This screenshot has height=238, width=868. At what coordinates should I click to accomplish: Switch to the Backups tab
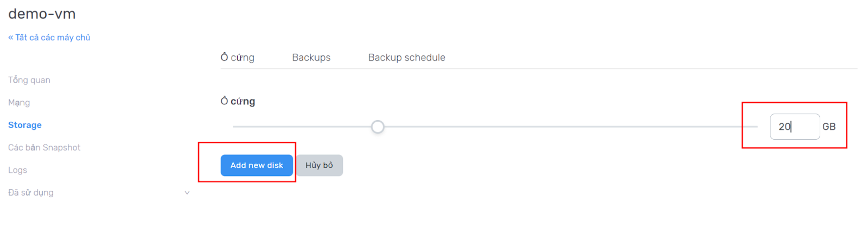[x=311, y=58]
